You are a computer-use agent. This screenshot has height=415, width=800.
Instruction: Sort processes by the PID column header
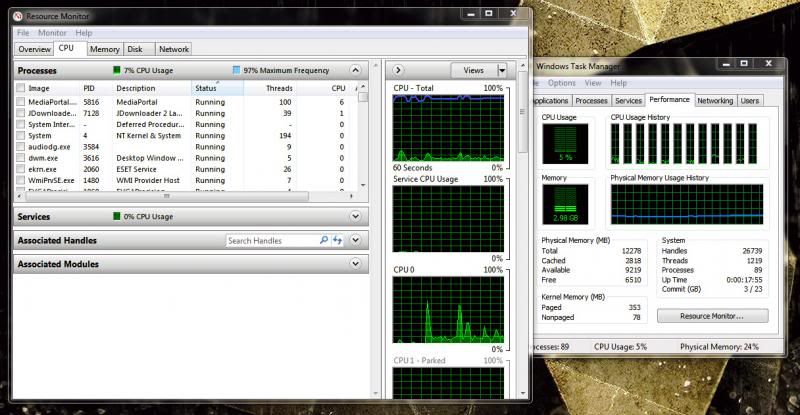(97, 88)
